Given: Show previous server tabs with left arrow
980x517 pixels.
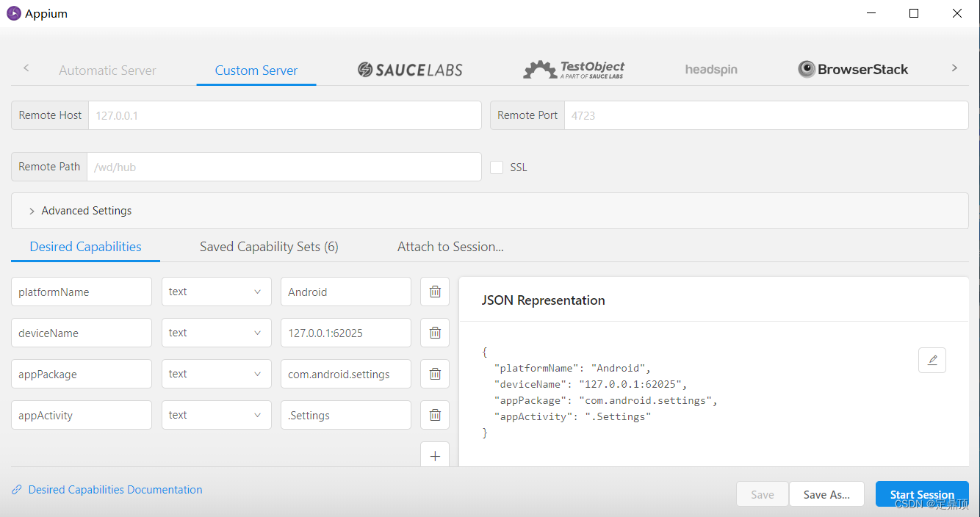Looking at the screenshot, I should click(26, 68).
